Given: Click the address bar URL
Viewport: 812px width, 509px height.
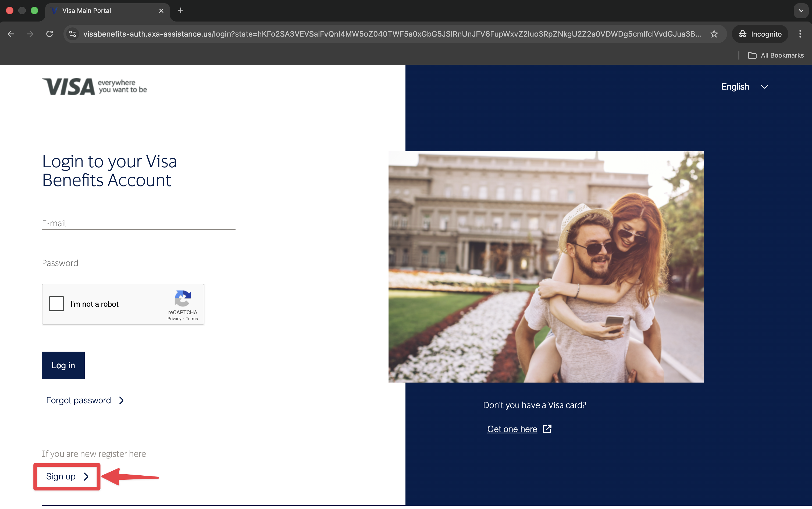Looking at the screenshot, I should tap(392, 34).
